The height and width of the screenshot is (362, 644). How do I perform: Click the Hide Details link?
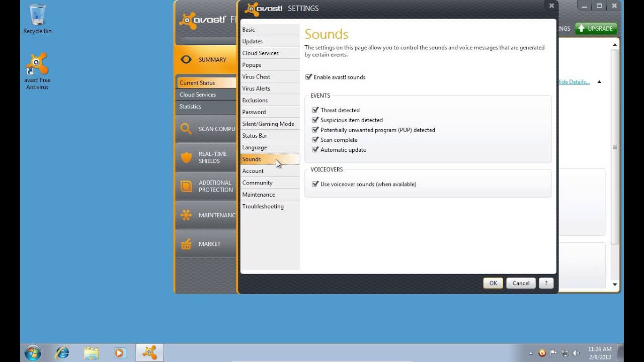[x=574, y=82]
